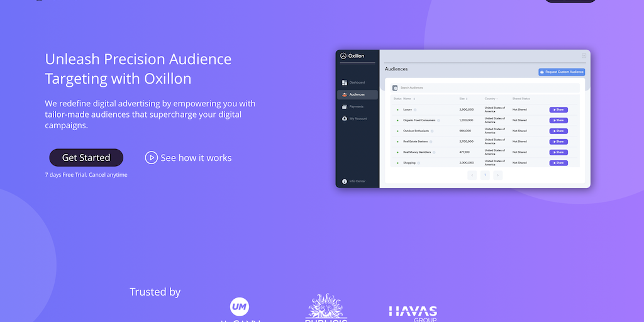Viewport: 644px width, 322px height.
Task: Click the info icon next to Luxury
Action: 415,109
